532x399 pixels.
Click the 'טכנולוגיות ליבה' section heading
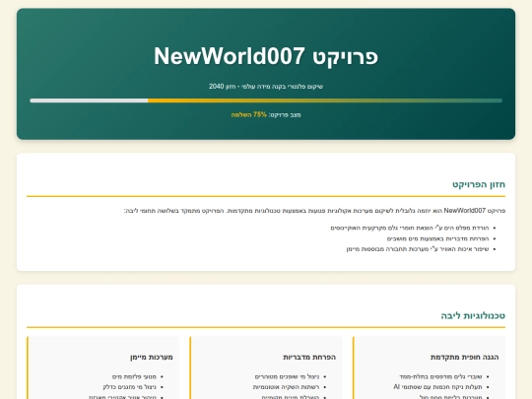tap(473, 316)
